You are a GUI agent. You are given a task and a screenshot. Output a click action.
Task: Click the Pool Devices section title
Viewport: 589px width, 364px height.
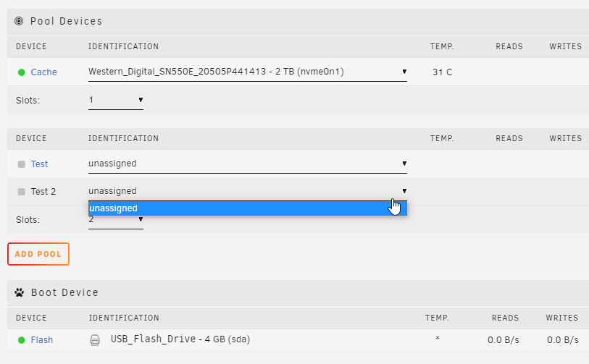coord(66,21)
